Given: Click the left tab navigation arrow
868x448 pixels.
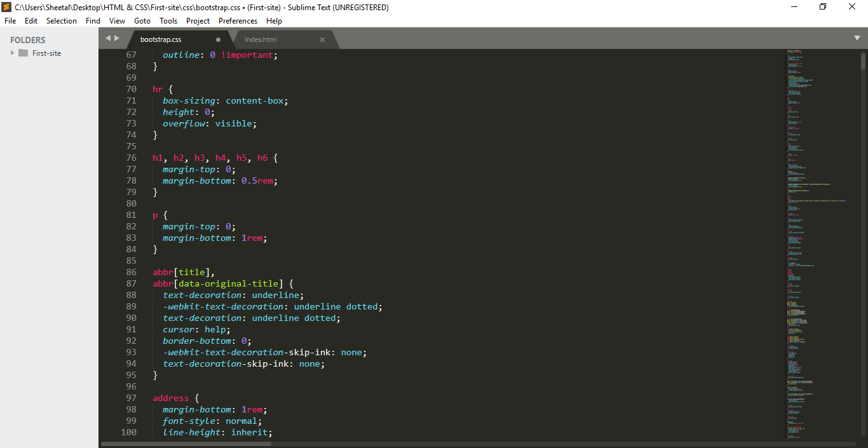Looking at the screenshot, I should pyautogui.click(x=108, y=38).
